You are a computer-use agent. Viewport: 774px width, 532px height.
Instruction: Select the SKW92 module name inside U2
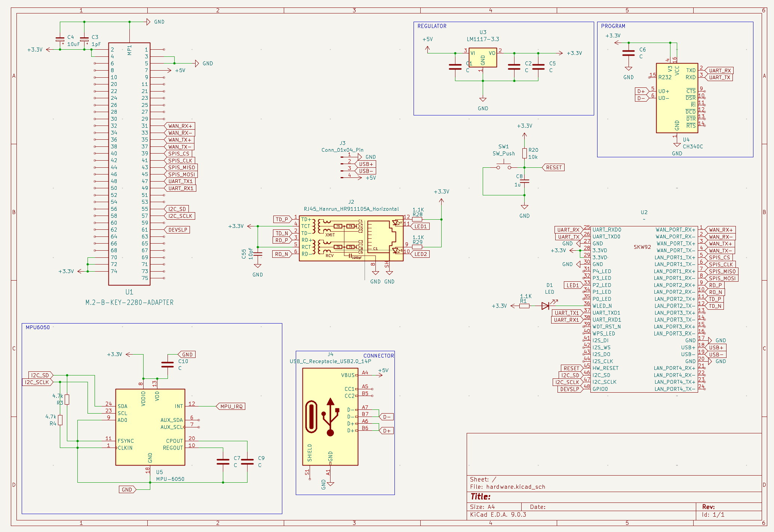point(642,247)
